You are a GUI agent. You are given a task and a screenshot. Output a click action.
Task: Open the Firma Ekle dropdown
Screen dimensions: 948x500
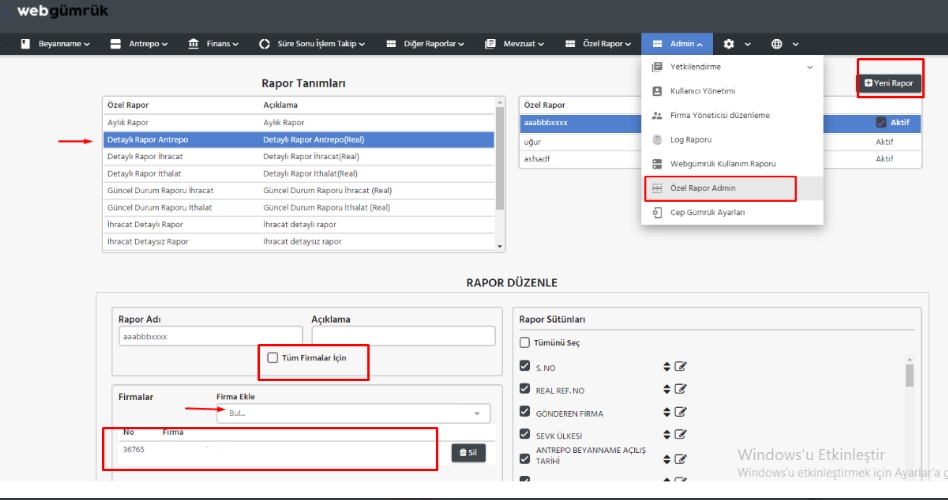pos(353,414)
